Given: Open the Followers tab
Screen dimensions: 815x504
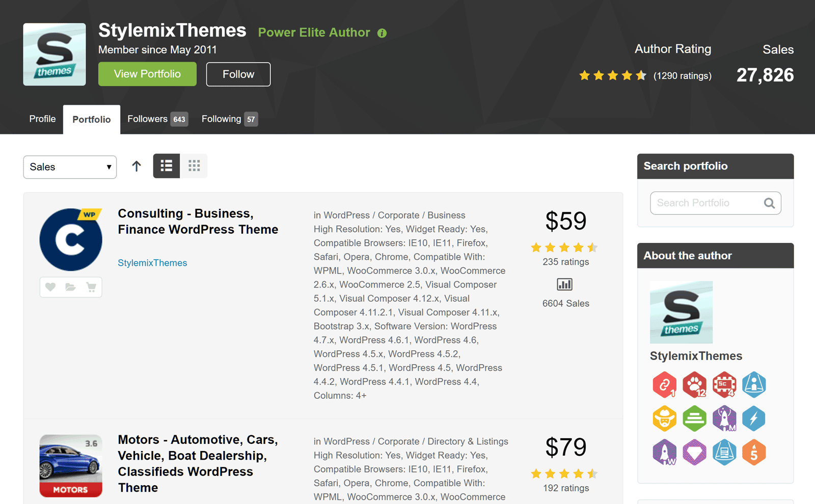Looking at the screenshot, I should pos(157,119).
